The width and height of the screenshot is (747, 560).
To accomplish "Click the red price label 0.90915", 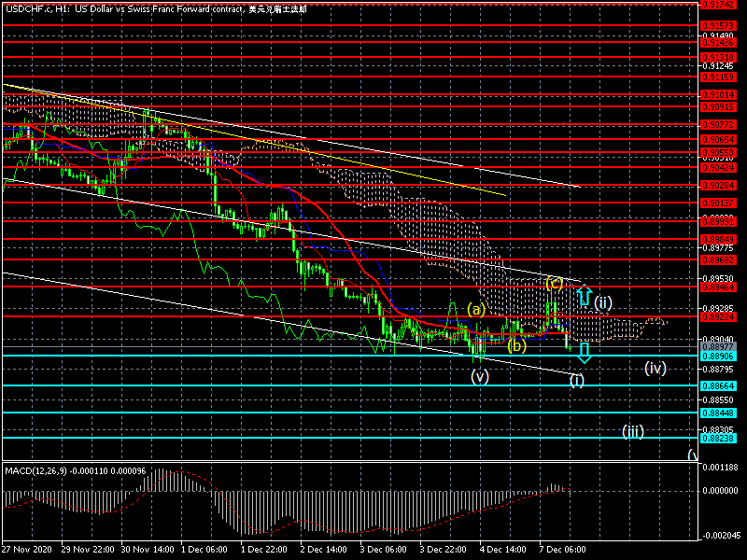I will (718, 107).
